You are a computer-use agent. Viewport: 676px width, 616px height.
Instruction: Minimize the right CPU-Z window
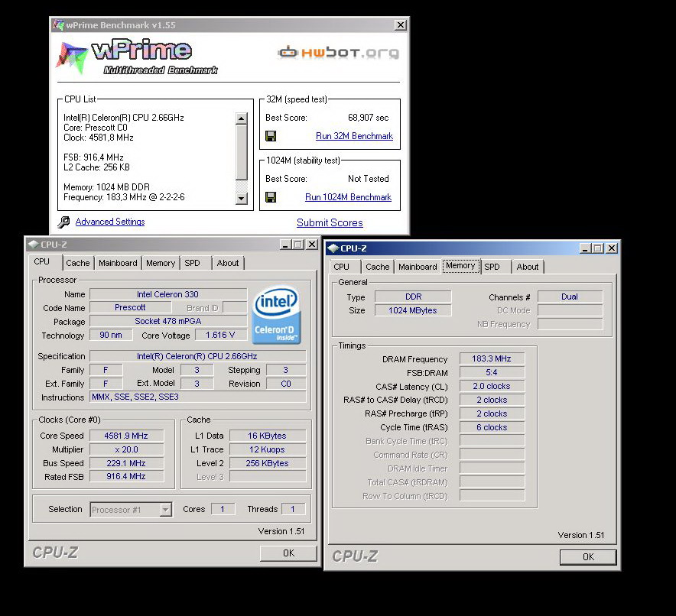584,248
